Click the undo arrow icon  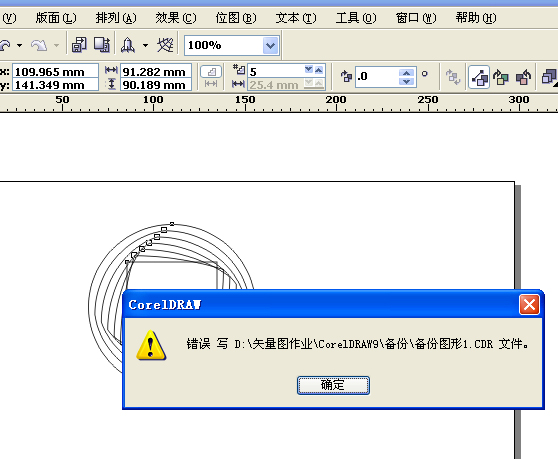tap(5, 45)
